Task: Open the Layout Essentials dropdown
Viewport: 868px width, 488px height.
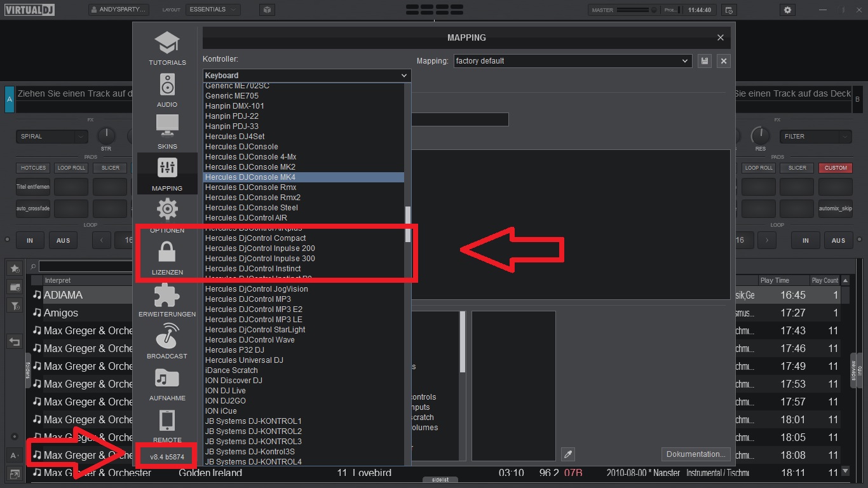Action: click(x=213, y=10)
